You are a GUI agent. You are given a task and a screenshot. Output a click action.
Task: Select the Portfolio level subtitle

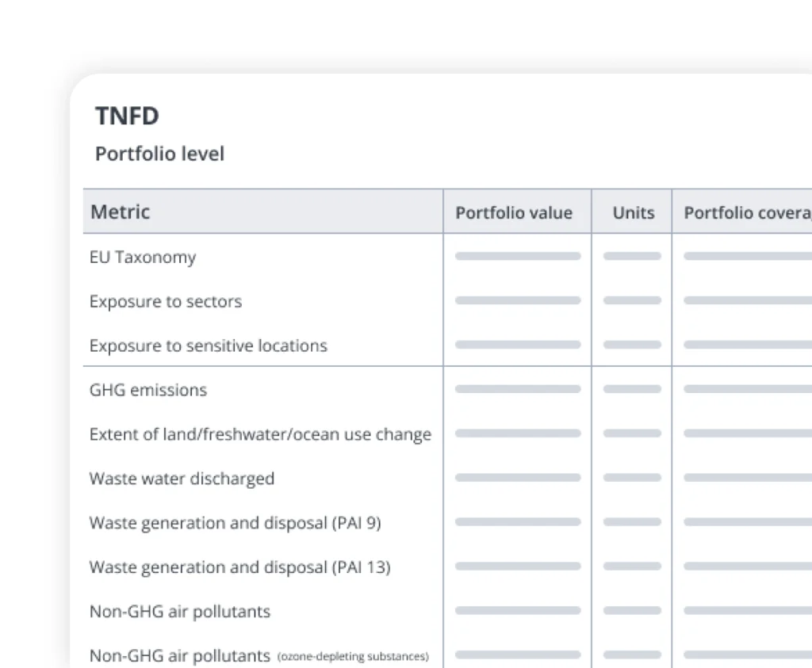[x=159, y=154]
